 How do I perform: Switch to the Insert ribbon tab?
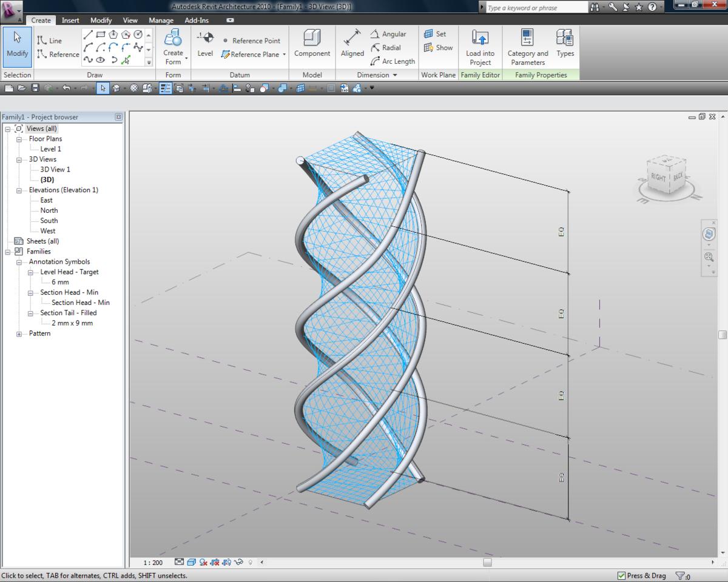point(70,20)
